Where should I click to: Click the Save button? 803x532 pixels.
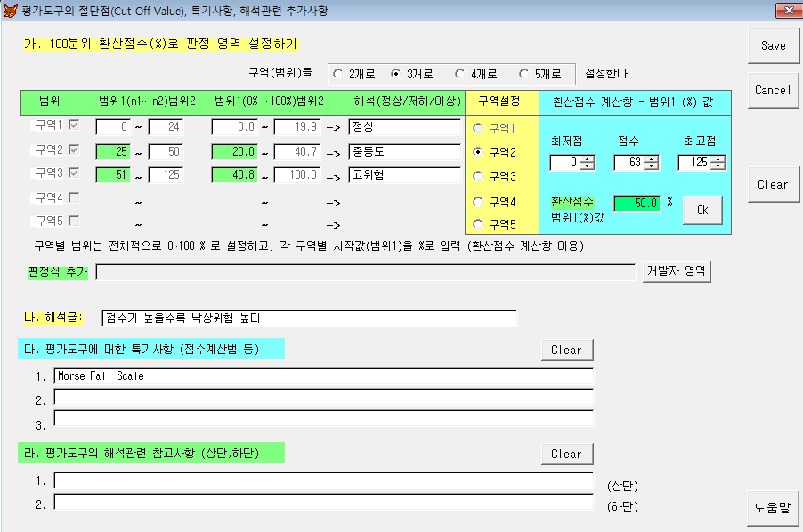(772, 44)
